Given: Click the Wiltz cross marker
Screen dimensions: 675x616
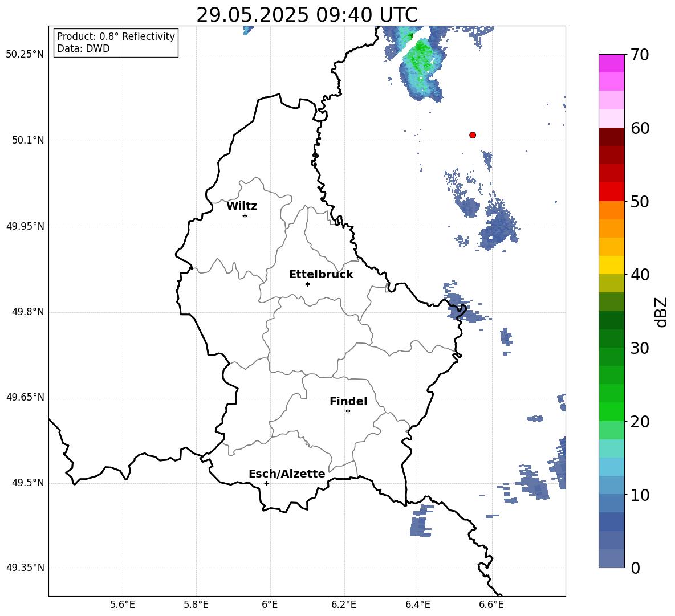Looking at the screenshot, I should (245, 215).
